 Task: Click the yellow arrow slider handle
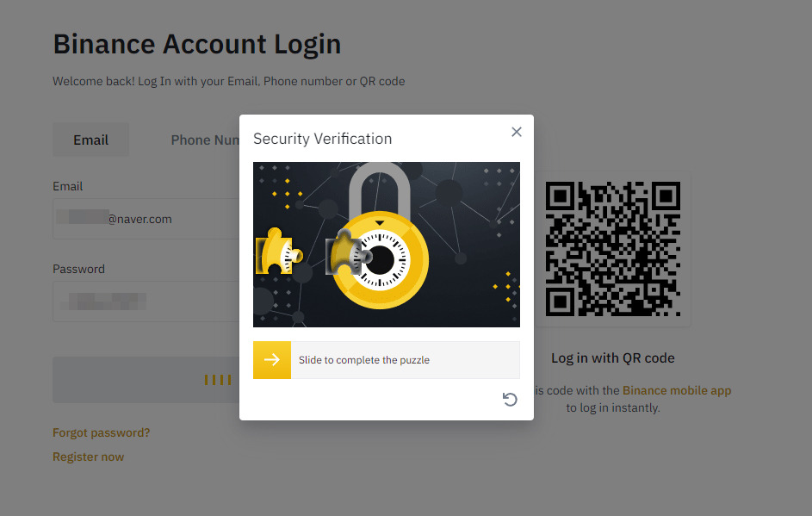272,360
